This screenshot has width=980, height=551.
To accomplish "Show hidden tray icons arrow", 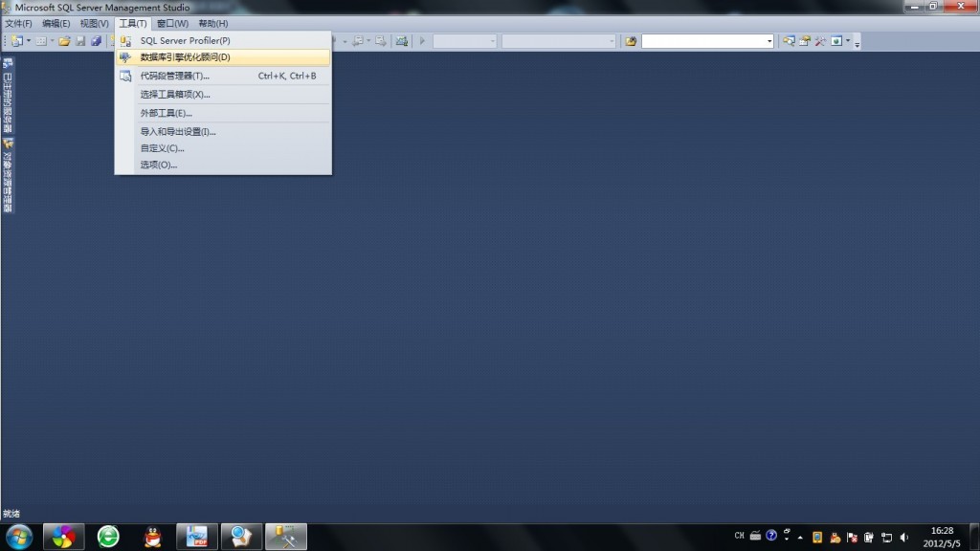I will [x=800, y=538].
